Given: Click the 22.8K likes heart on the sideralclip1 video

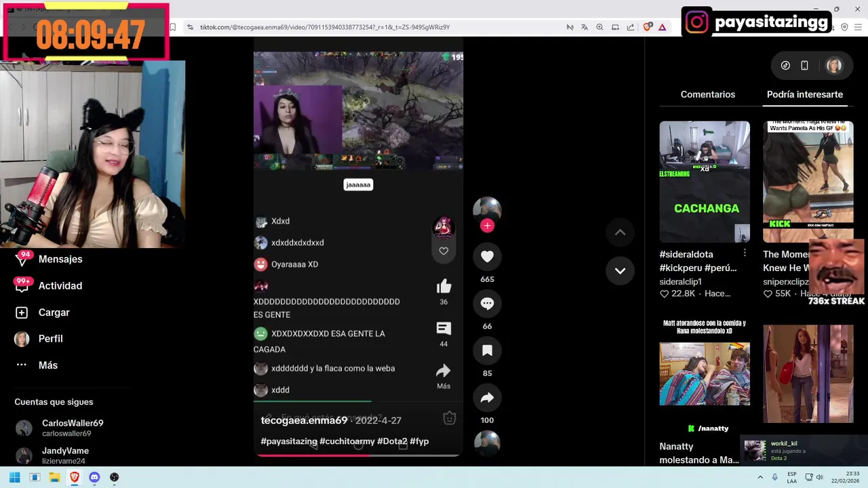Looking at the screenshot, I should pyautogui.click(x=665, y=293).
